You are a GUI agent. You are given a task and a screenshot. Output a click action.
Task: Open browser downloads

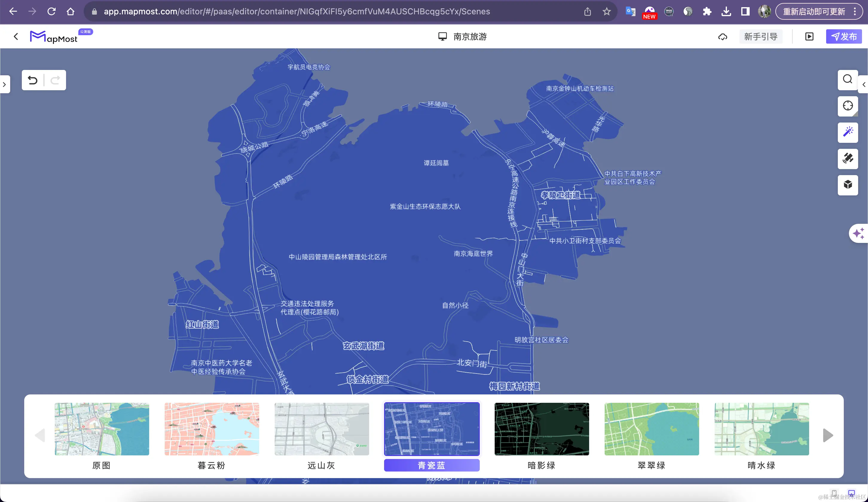tap(726, 12)
